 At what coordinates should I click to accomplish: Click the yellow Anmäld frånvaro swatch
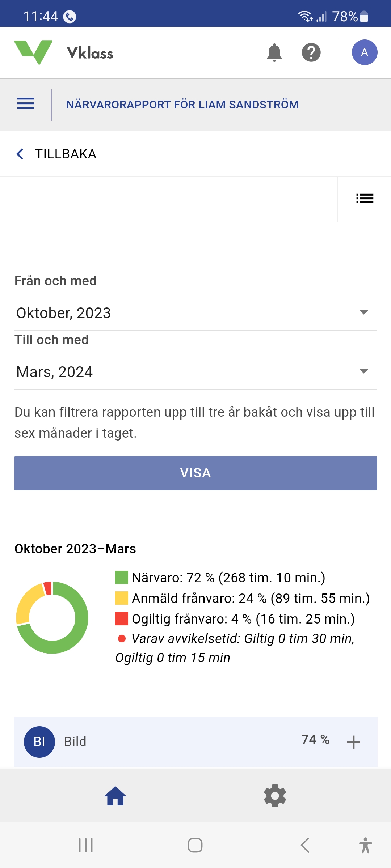(x=122, y=598)
